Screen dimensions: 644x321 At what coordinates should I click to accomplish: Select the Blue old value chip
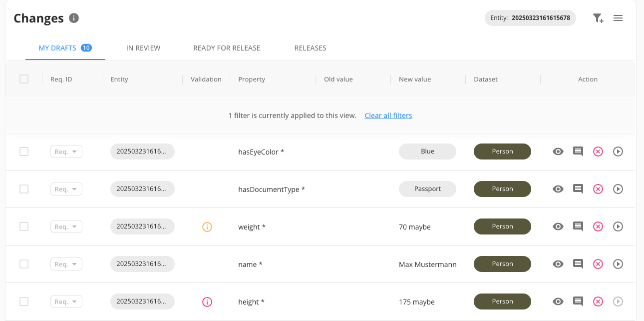(427, 151)
